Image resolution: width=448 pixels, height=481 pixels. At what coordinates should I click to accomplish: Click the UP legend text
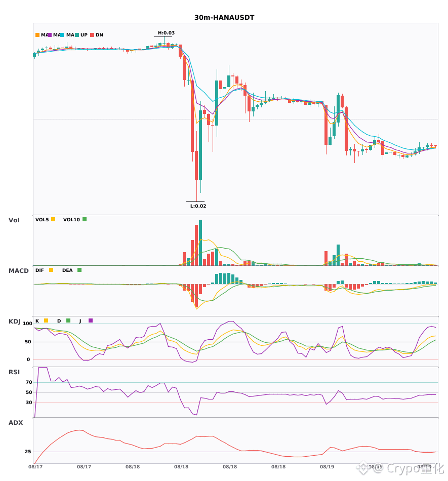coord(84,35)
